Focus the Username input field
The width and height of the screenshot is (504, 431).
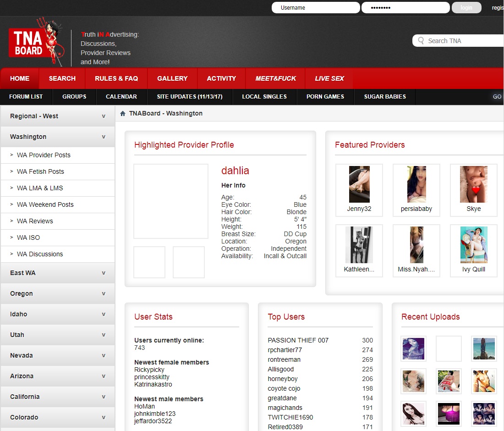[x=315, y=8]
